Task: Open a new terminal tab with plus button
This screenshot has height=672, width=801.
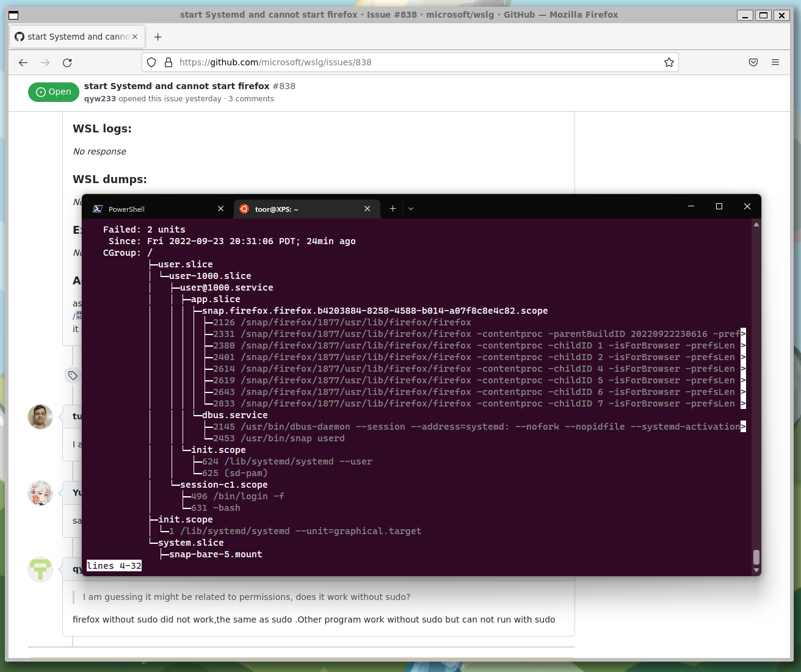Action: (393, 209)
